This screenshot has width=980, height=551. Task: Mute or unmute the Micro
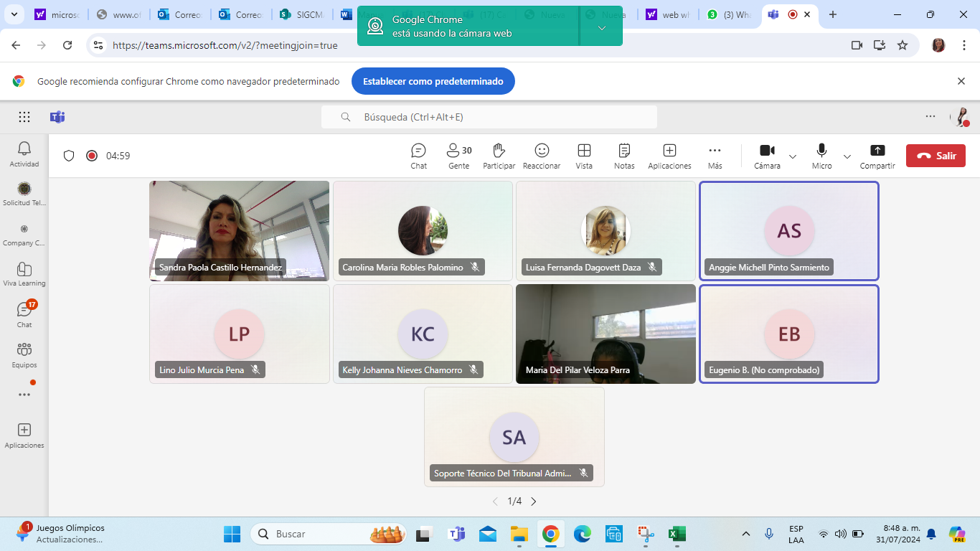(x=821, y=156)
